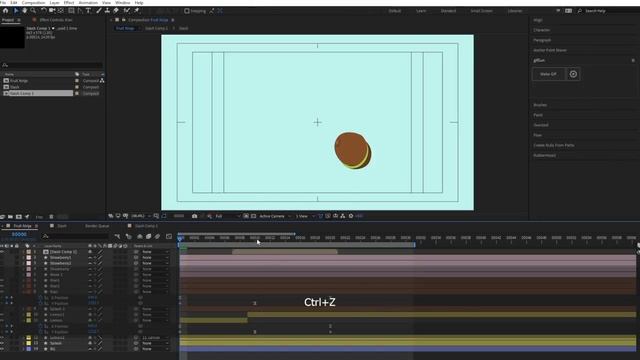Select the Type text tool
This screenshot has width=640, height=360.
tap(88, 11)
